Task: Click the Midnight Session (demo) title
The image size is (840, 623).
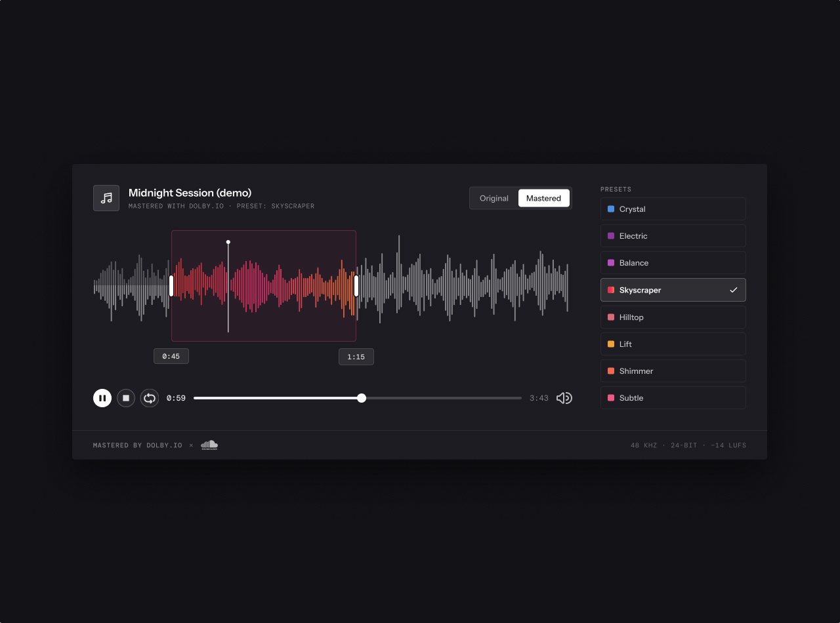Action: coord(190,193)
